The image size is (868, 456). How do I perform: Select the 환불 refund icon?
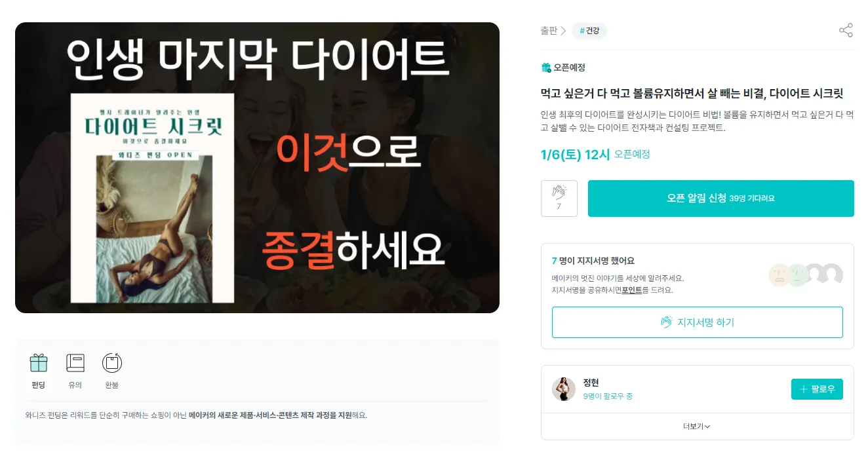pyautogui.click(x=112, y=363)
